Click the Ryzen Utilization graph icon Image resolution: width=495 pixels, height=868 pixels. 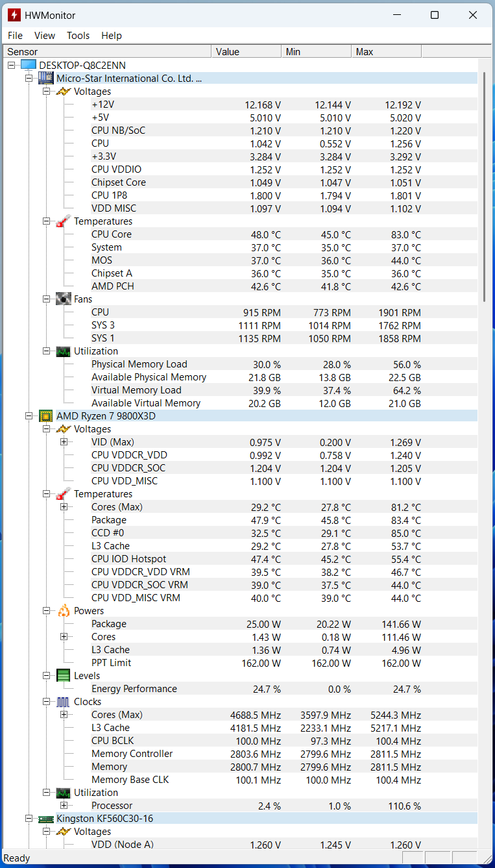pos(64,793)
